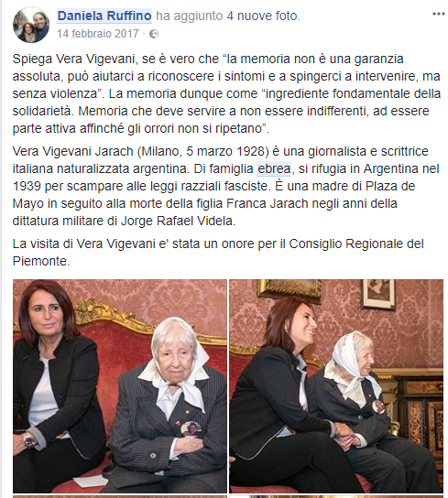Open the partially visible third photo below left
448x498 pixels.
pyautogui.click(x=120, y=496)
